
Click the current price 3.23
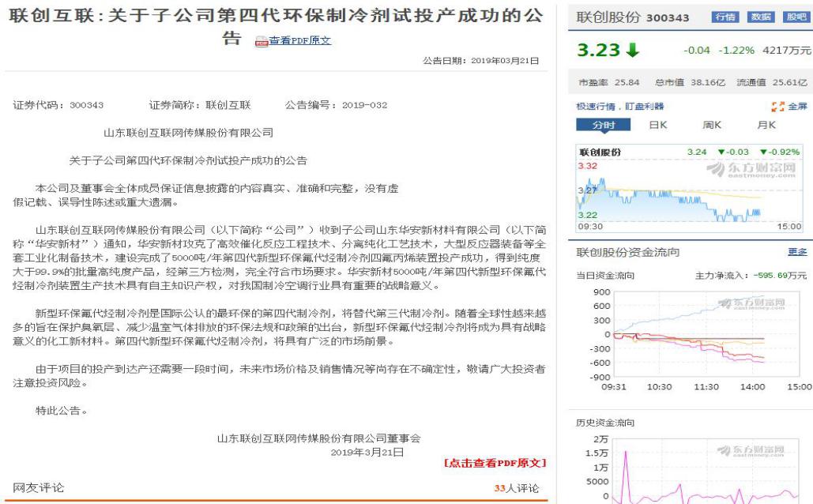pos(598,50)
